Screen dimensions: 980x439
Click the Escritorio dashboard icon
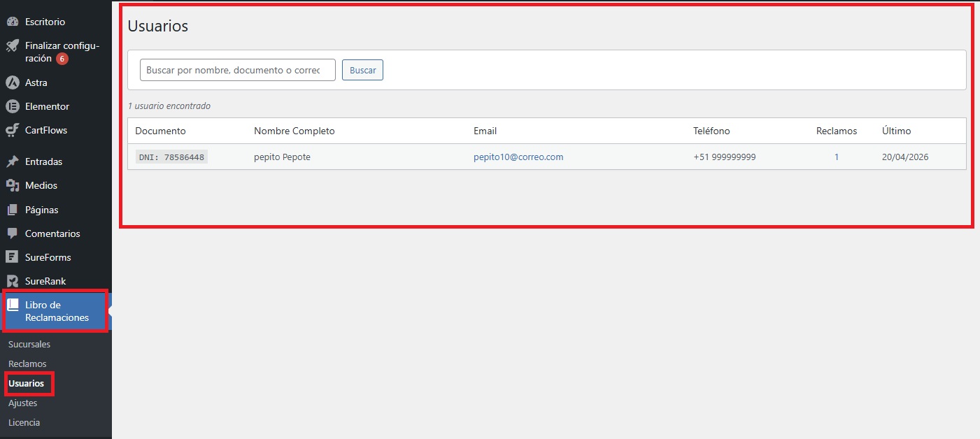12,22
